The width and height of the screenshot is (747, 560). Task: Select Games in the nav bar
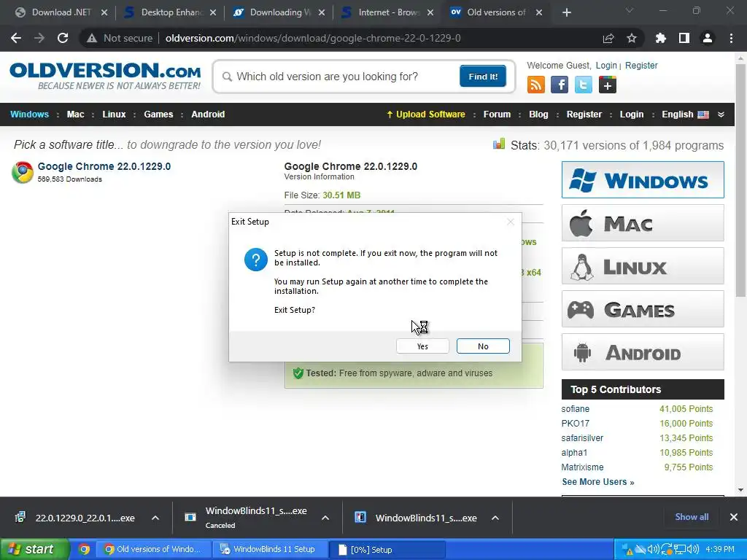coord(158,114)
